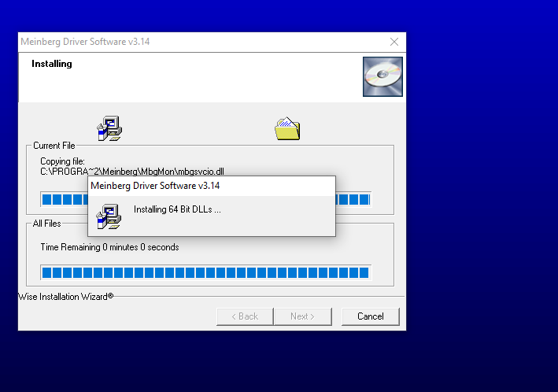Click the "Wise Installation Wizard" label
Viewport: 558px width, 392px height.
point(66,297)
